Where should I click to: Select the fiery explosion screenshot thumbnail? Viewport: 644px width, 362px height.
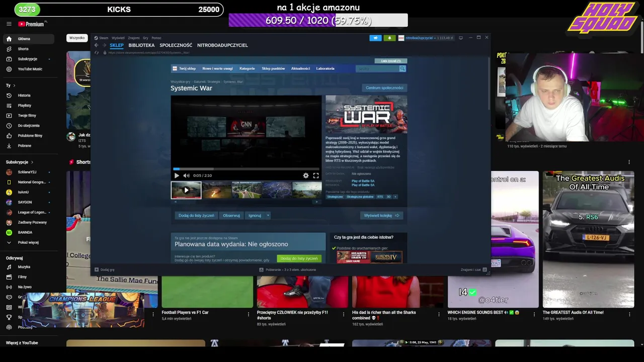[216, 190]
